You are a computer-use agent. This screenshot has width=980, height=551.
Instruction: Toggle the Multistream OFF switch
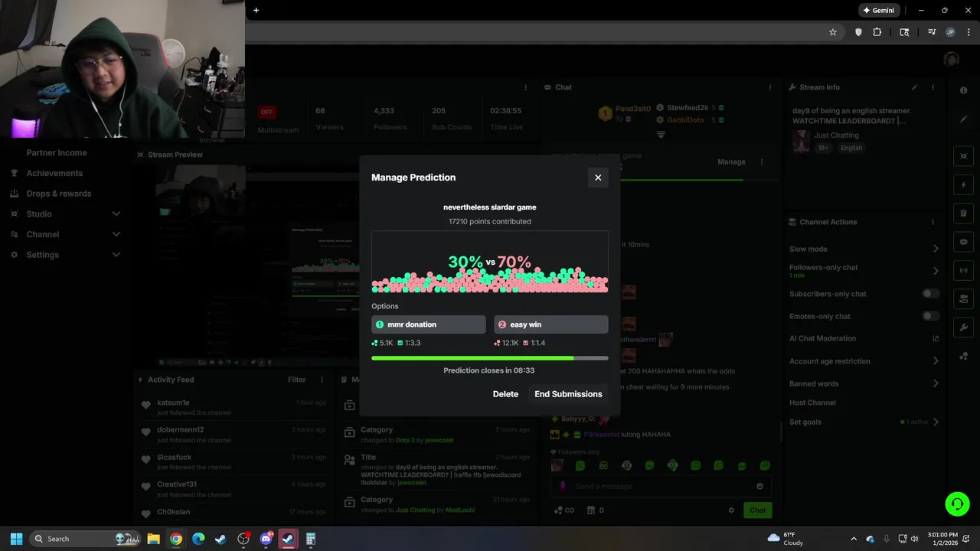[x=266, y=112]
